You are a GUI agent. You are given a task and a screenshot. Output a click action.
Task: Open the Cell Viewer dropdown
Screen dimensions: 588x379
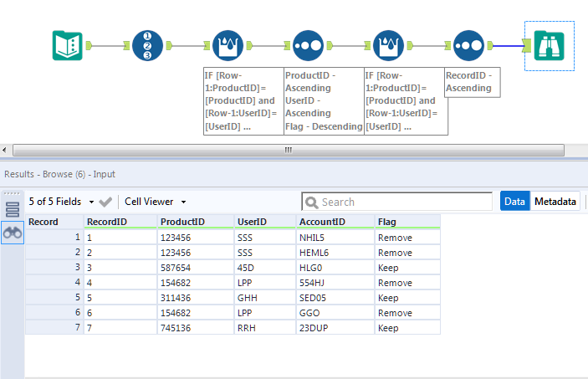point(156,202)
